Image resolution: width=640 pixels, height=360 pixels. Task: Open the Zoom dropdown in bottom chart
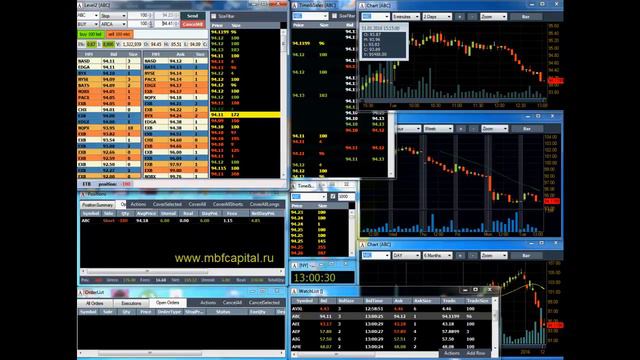click(493, 256)
